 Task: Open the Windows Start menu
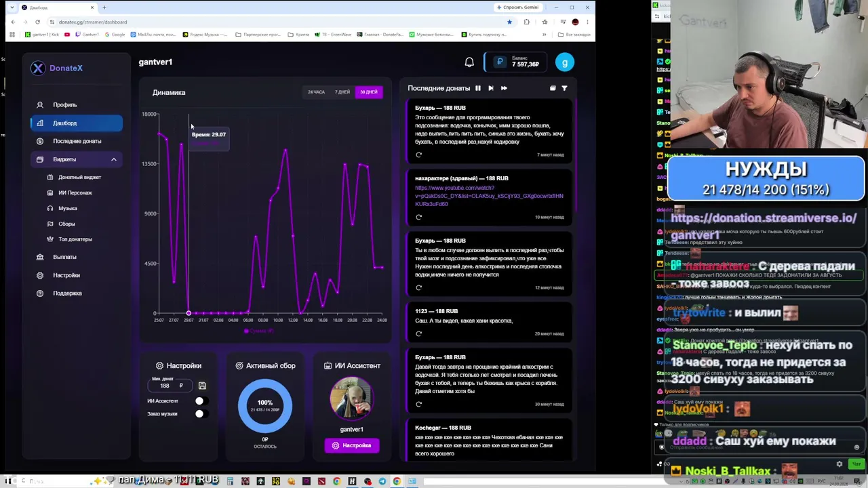click(x=8, y=481)
